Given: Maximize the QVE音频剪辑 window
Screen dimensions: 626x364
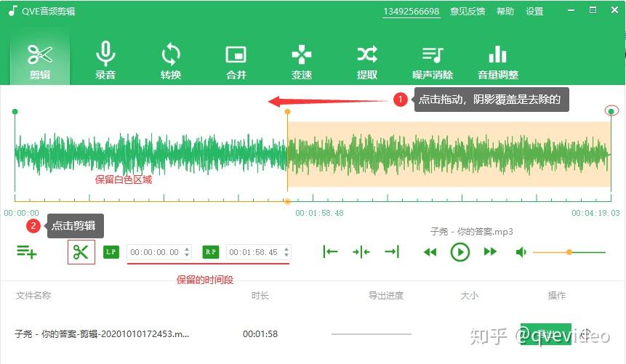Looking at the screenshot, I should pos(593,10).
